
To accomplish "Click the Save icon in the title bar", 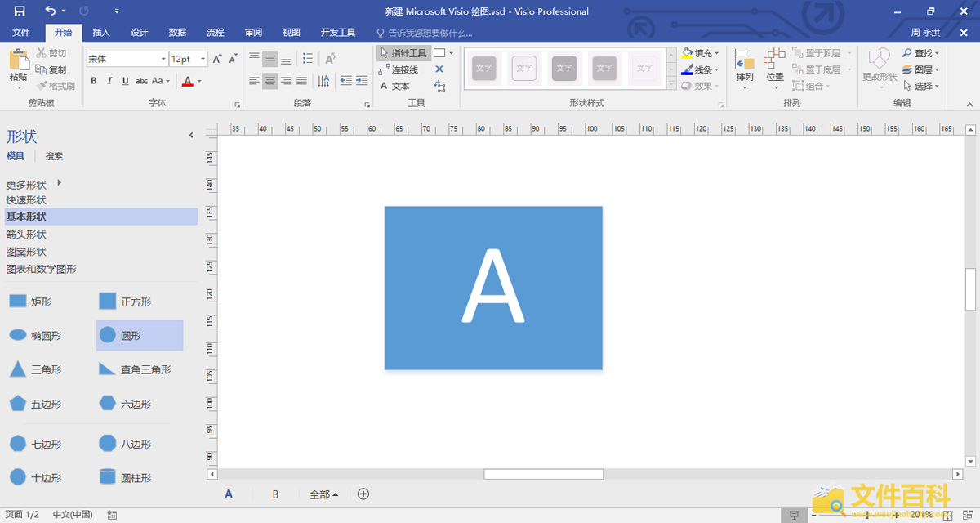I will tap(20, 11).
